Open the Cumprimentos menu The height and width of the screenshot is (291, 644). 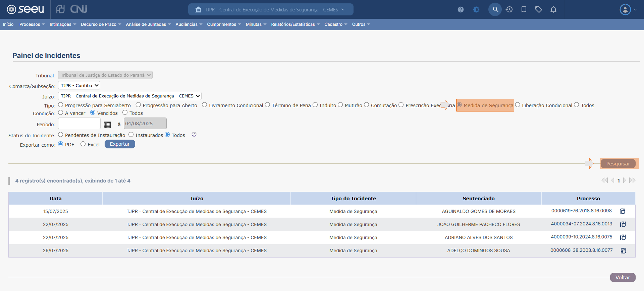[224, 24]
